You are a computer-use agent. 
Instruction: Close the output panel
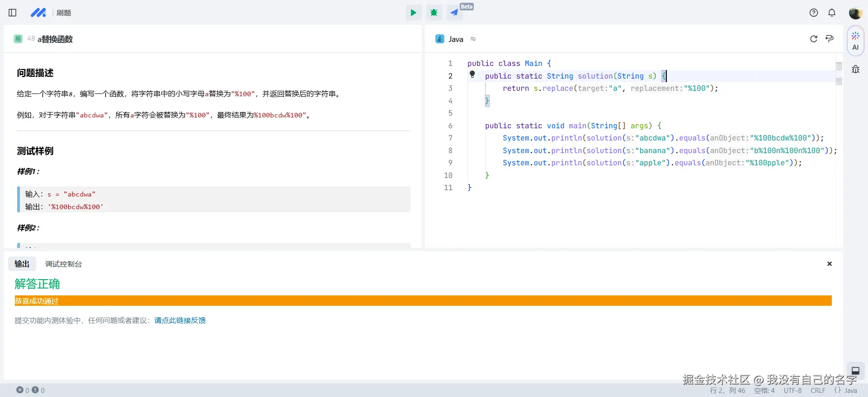pyautogui.click(x=830, y=264)
